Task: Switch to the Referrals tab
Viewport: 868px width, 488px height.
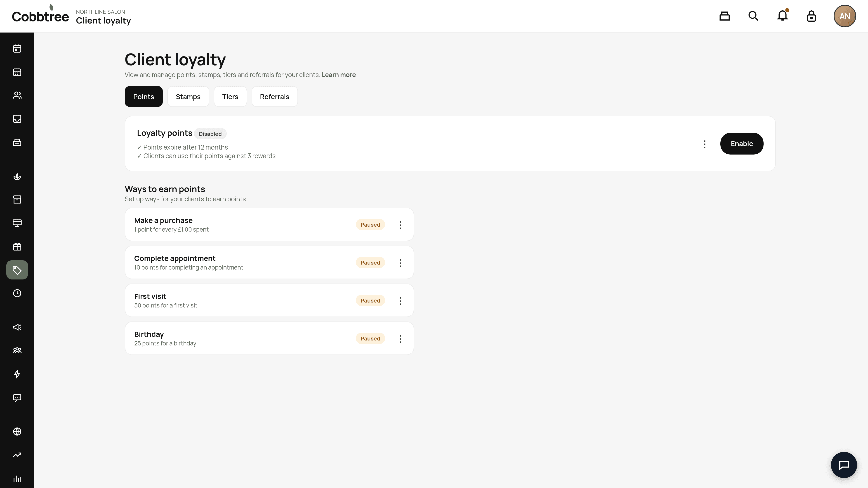Action: pyautogui.click(x=275, y=97)
